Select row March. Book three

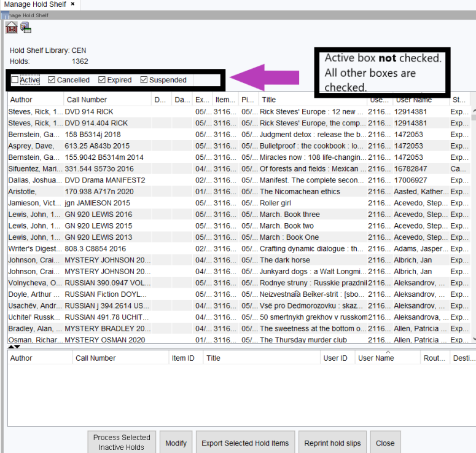pyautogui.click(x=239, y=215)
